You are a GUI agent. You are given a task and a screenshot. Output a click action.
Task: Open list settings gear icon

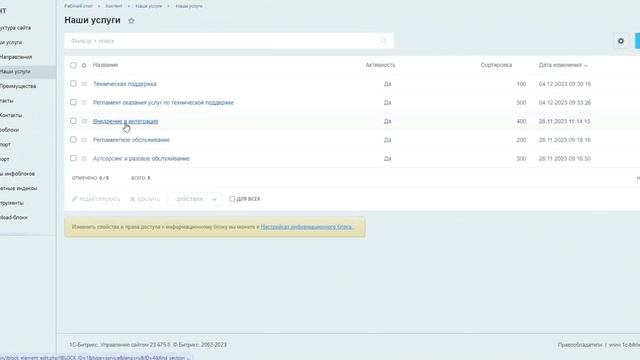point(621,41)
